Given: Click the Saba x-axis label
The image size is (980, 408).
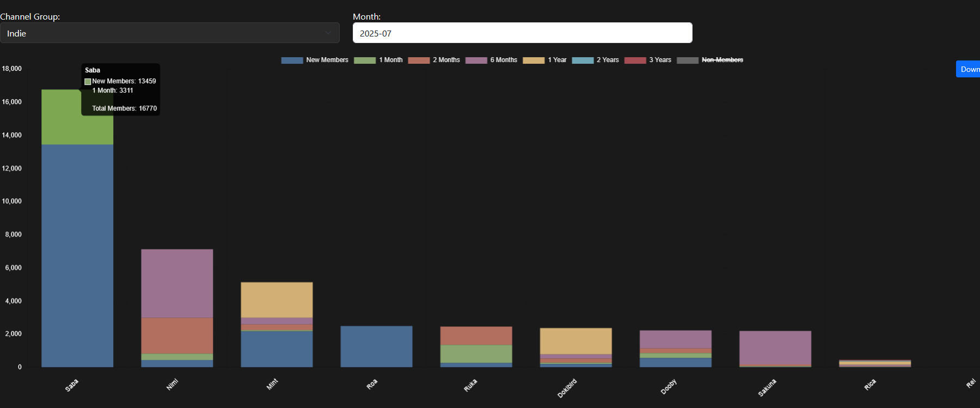Looking at the screenshot, I should click(x=72, y=385).
